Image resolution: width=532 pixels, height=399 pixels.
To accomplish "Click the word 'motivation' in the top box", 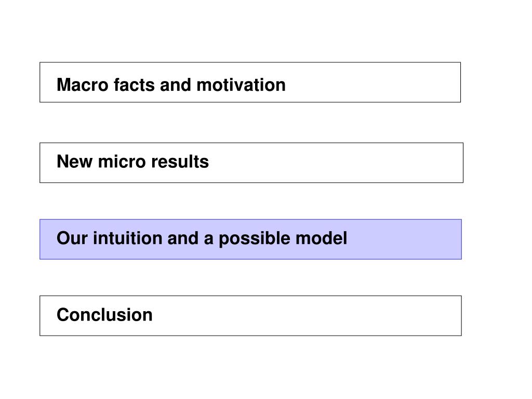I will 241,85.
